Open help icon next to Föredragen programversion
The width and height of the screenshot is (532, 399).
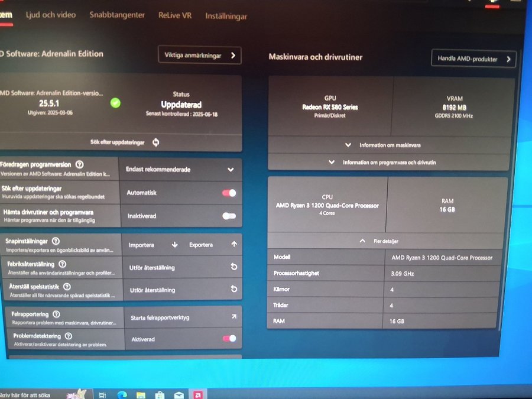click(x=79, y=164)
